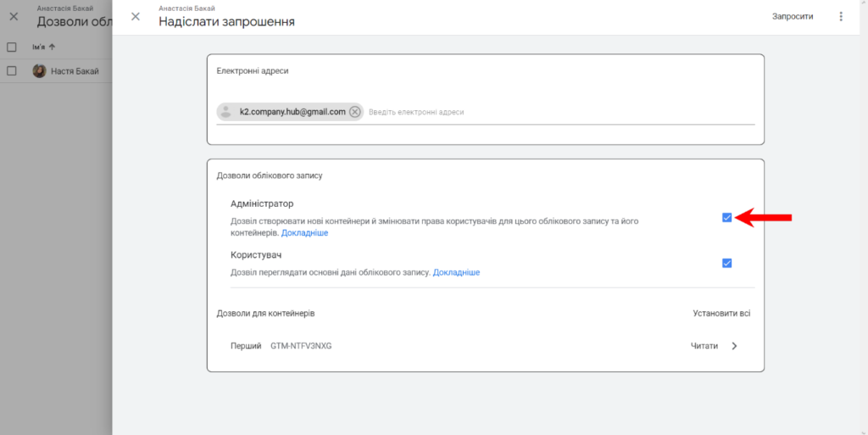Toggle the Користувач permission checkbox
This screenshot has height=435, width=868.
click(726, 263)
